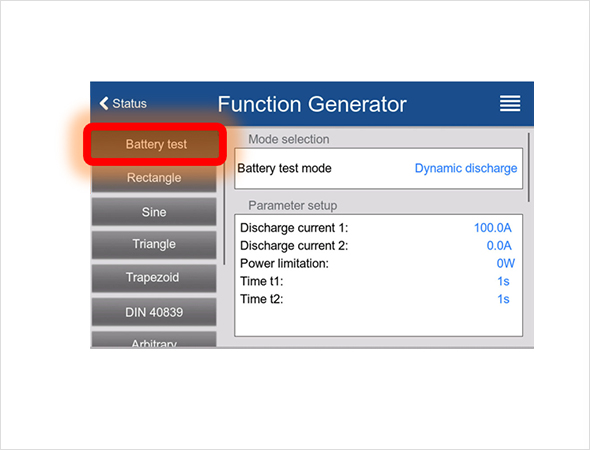Set the Time t2 value
Viewport: 590px width, 450px height.
tap(503, 299)
